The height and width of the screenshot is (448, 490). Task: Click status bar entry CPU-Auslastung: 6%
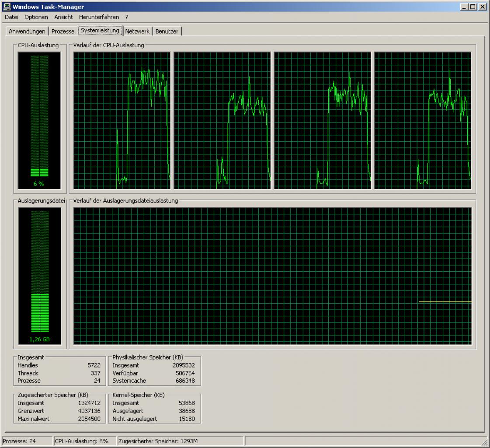85,441
